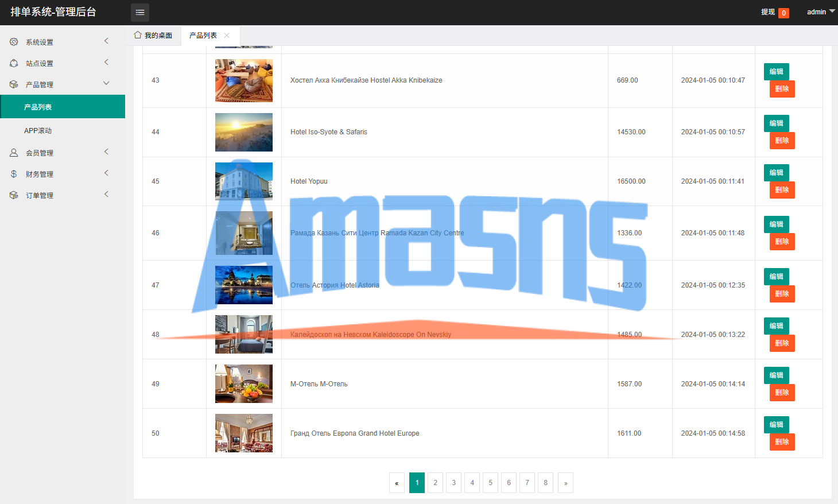Click 编辑 for М-Отель row
Viewport: 838px width, 504px height.
[777, 375]
